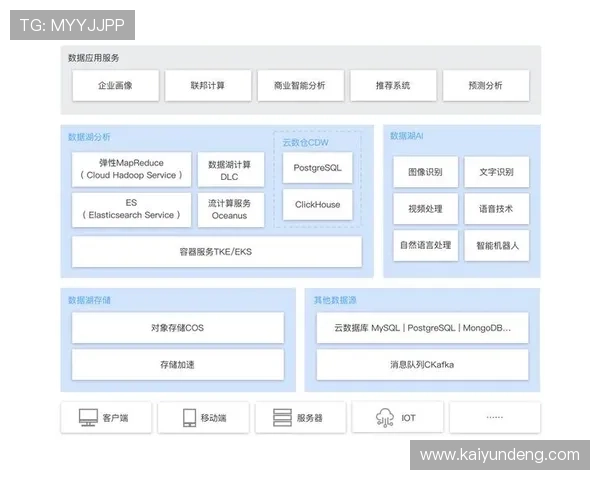Click the IOT label
The width and height of the screenshot is (600, 480).
pos(409,418)
